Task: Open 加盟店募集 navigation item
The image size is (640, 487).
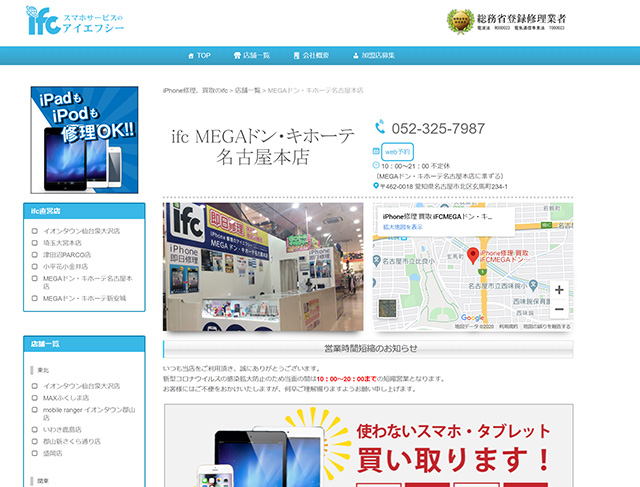Action: [373, 55]
